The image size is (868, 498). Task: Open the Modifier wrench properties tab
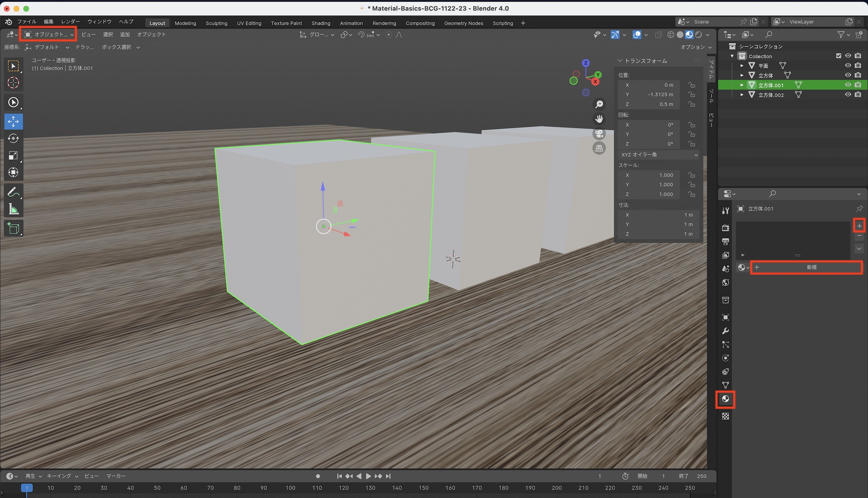(x=725, y=331)
